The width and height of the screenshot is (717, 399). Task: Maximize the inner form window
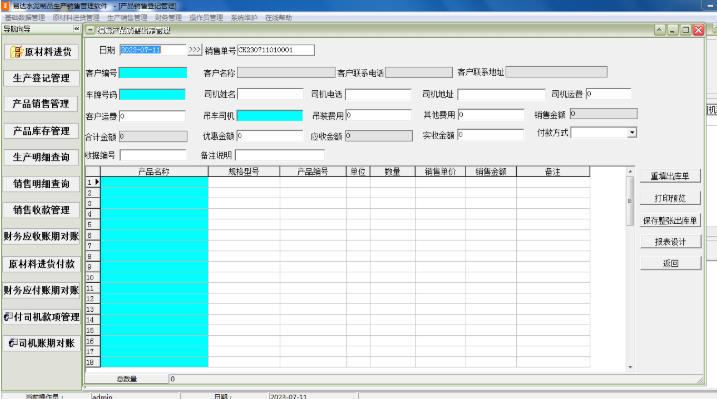[x=685, y=30]
